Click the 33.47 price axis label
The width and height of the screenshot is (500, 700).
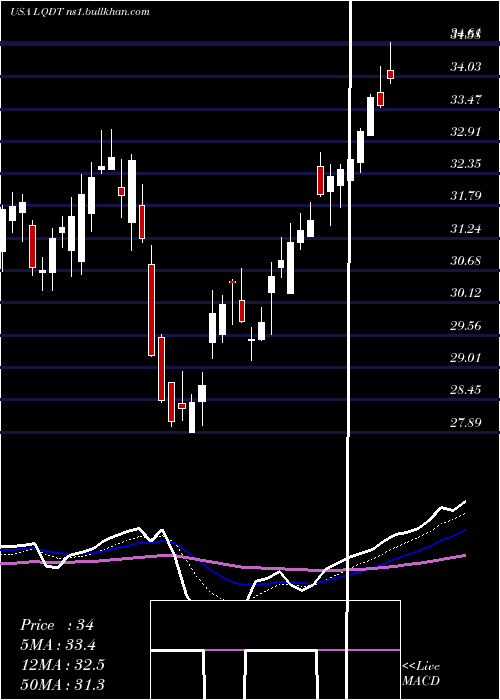point(466,100)
